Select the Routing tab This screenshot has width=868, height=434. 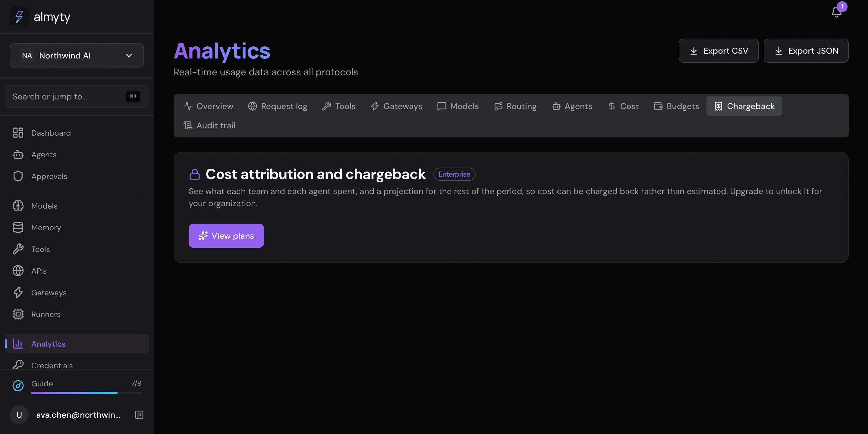point(515,106)
